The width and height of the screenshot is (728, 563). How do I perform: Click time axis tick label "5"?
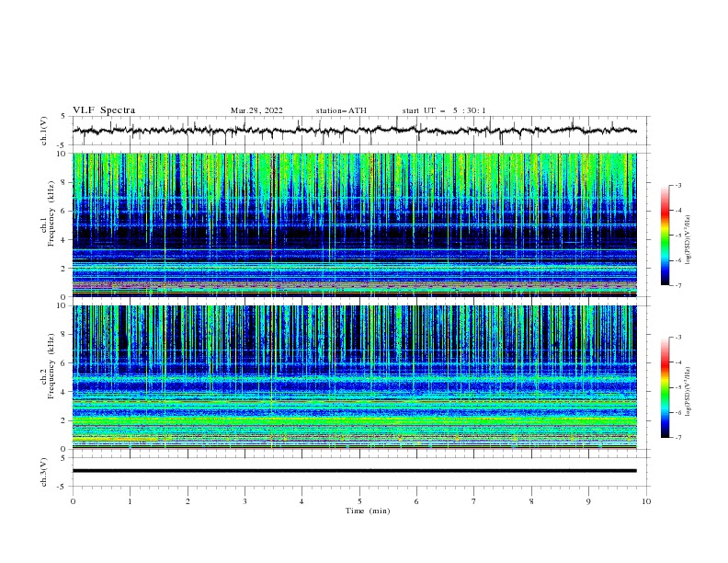(359, 501)
